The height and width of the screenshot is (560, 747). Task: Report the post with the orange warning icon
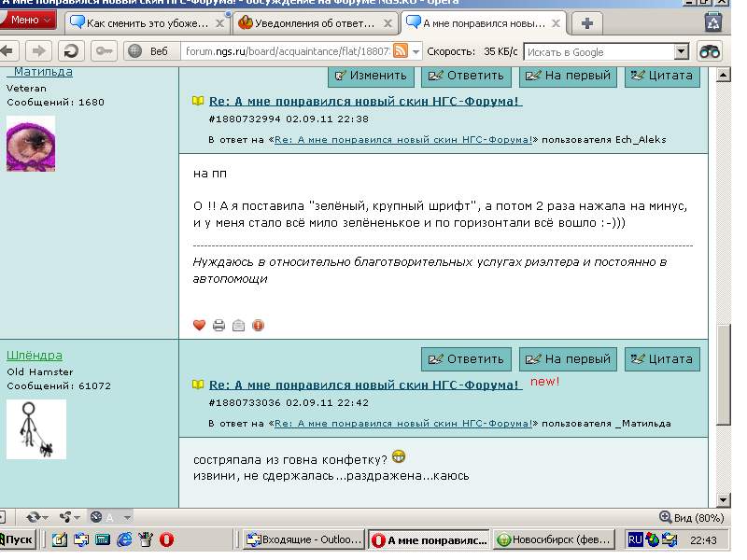coord(258,326)
